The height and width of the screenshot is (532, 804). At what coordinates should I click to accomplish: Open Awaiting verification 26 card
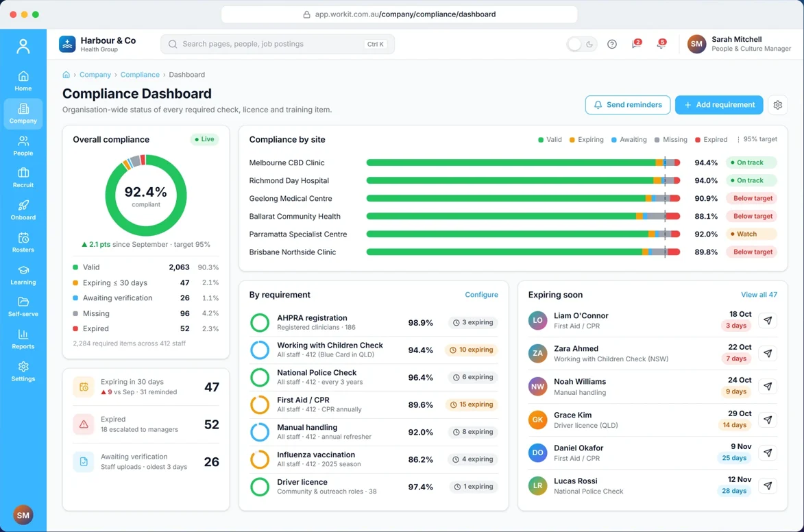click(145, 461)
